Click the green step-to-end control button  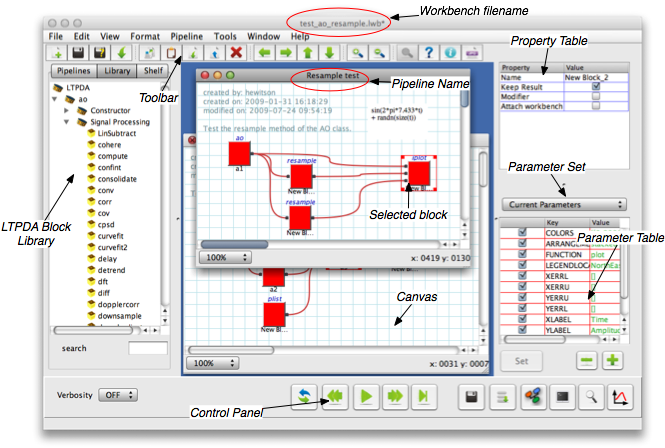424,397
